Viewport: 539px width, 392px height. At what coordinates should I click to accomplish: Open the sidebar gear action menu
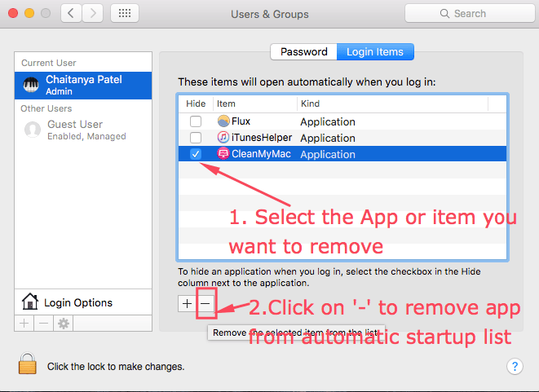coord(64,324)
